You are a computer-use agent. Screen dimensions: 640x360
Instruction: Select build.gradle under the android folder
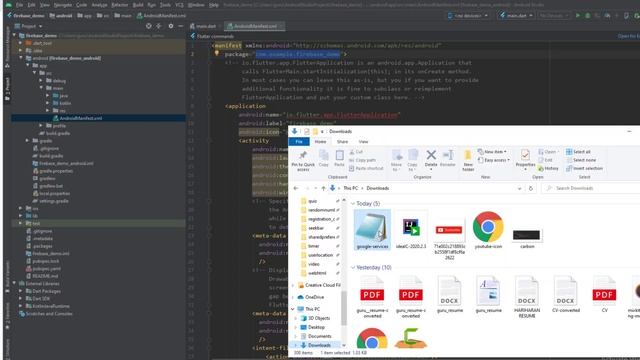click(51, 156)
